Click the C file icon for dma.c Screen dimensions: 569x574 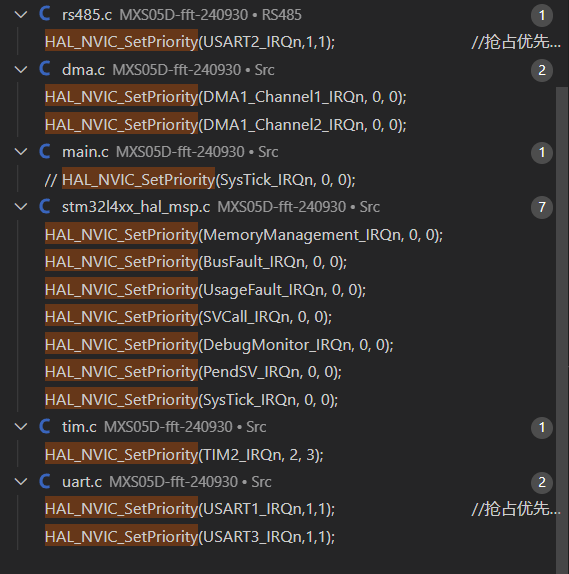point(45,69)
